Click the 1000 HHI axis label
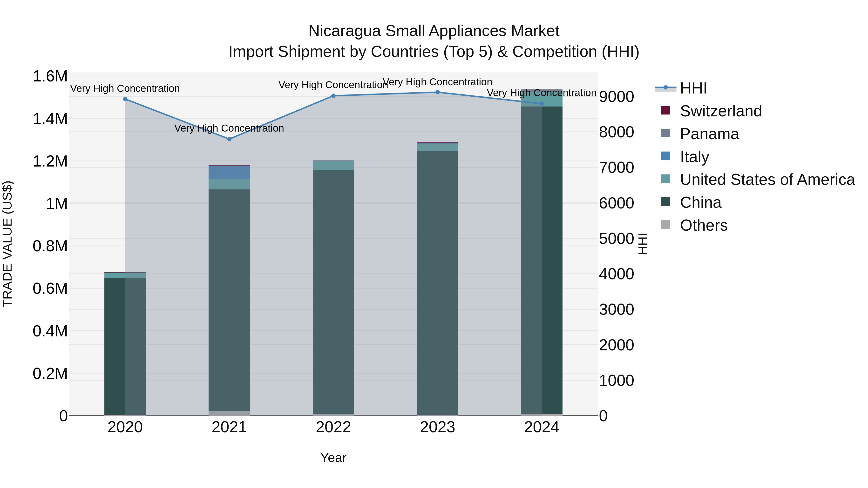 click(x=616, y=381)
